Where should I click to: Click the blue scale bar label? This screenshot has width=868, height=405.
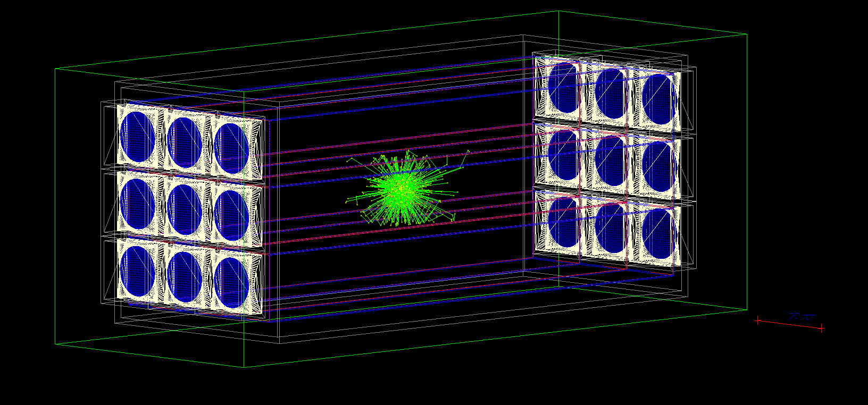[803, 316]
